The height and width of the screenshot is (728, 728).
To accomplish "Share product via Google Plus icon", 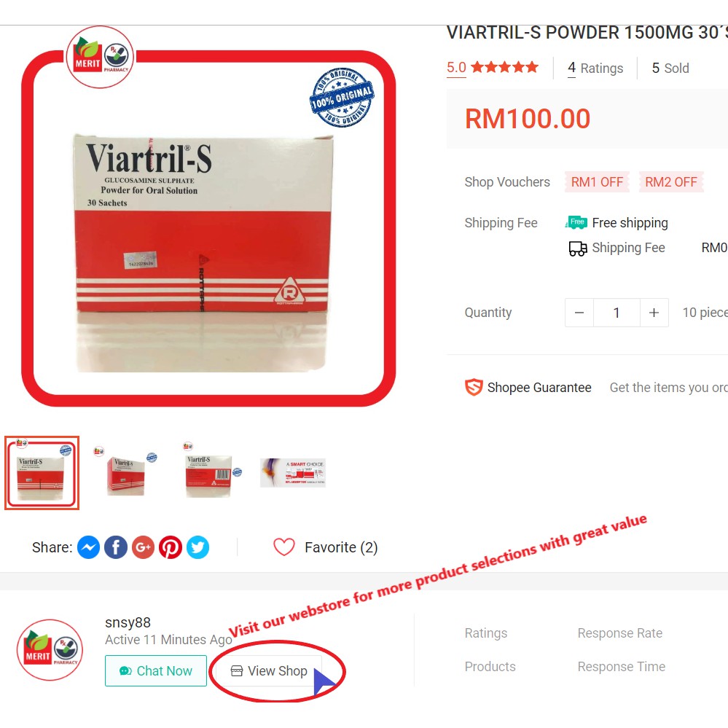I will (x=143, y=547).
